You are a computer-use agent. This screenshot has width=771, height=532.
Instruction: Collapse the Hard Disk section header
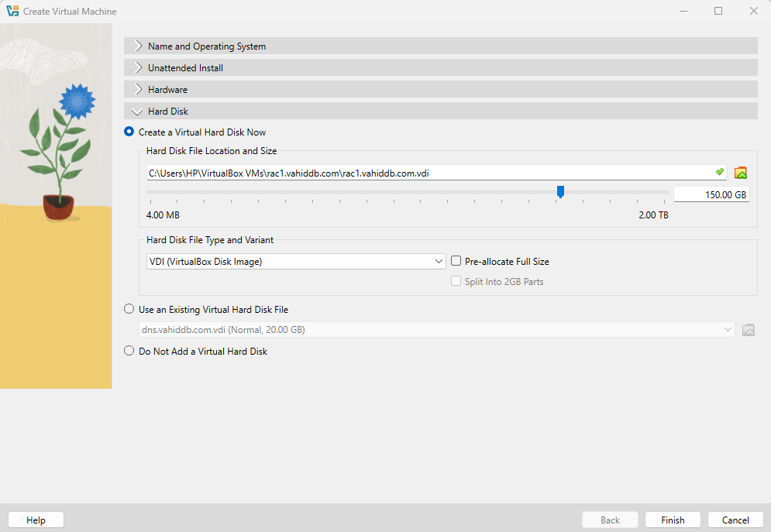click(x=168, y=112)
